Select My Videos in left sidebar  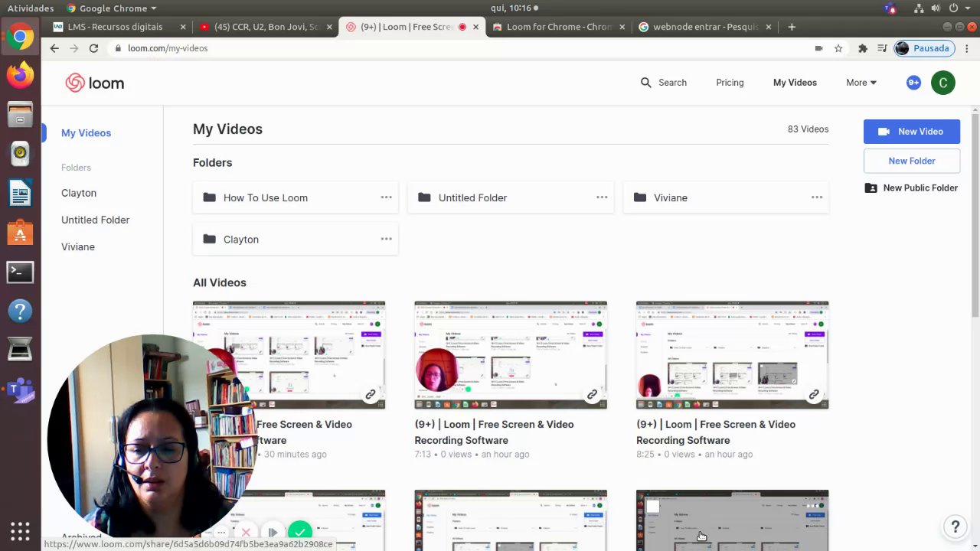tap(86, 133)
